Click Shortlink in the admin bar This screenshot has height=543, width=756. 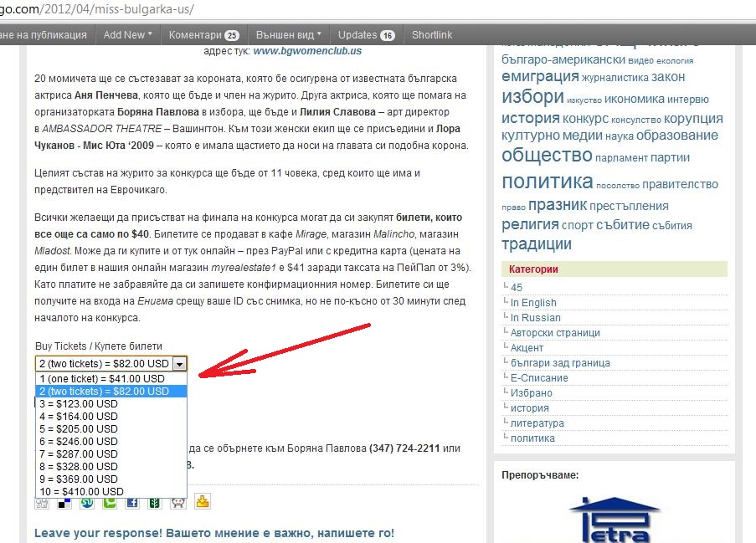(432, 35)
